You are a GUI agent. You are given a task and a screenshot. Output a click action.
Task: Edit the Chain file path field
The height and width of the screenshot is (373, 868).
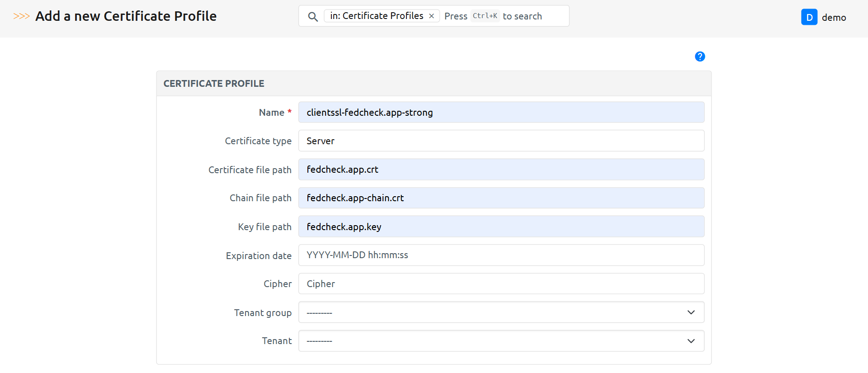501,198
